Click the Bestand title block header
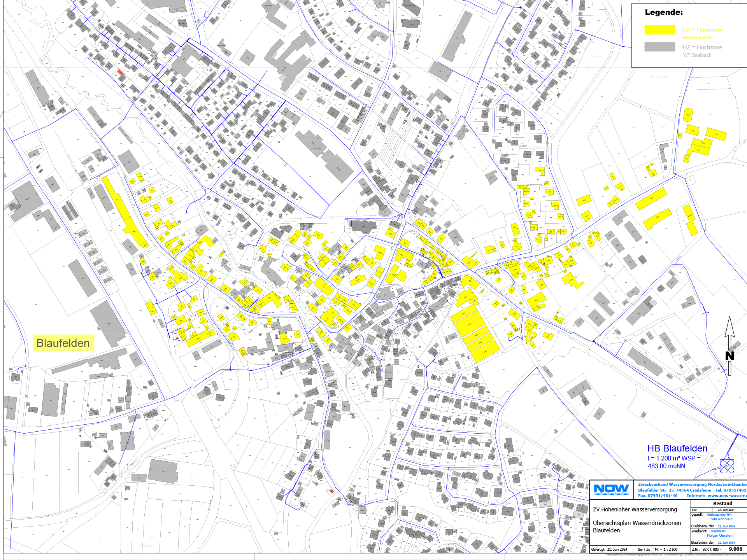 point(722,503)
